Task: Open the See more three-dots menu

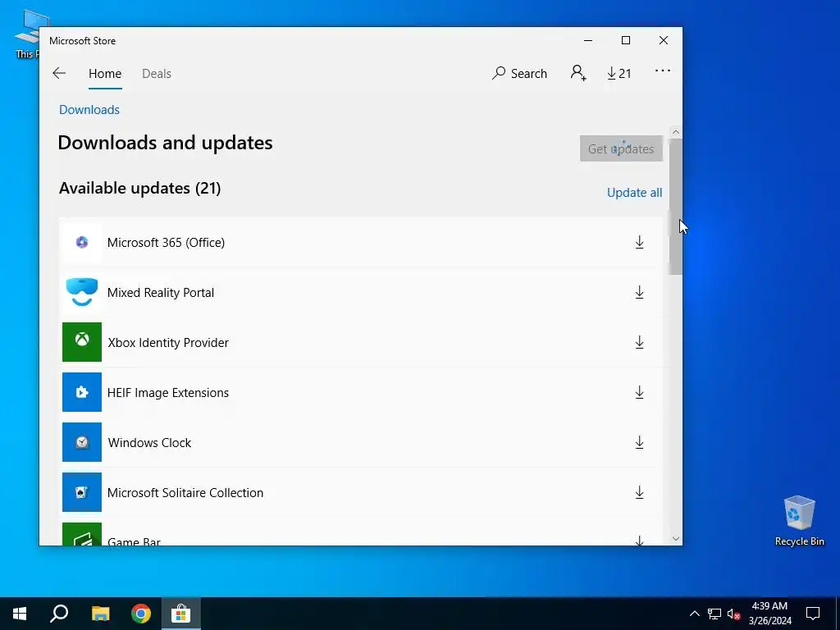Action: (x=663, y=71)
